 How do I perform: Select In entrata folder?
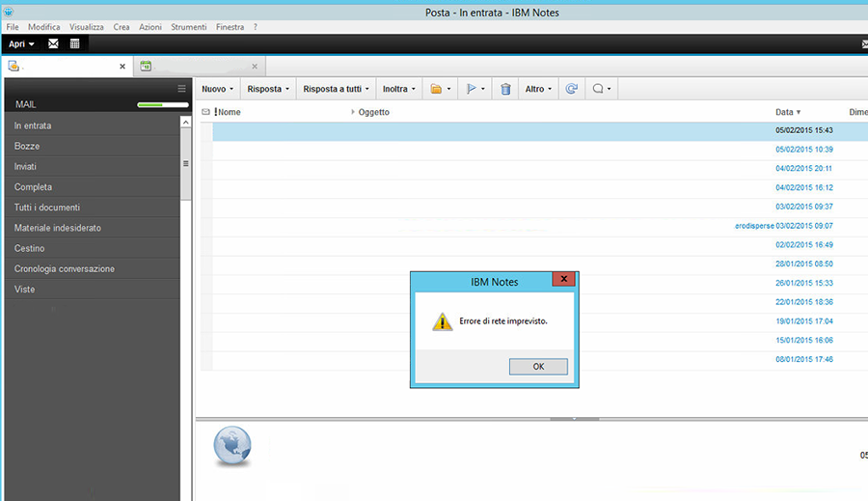pyautogui.click(x=92, y=125)
